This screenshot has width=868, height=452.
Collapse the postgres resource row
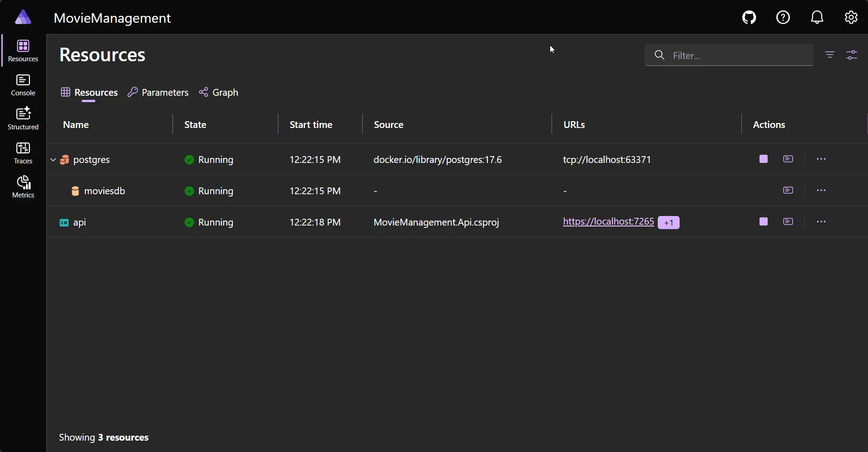click(53, 160)
